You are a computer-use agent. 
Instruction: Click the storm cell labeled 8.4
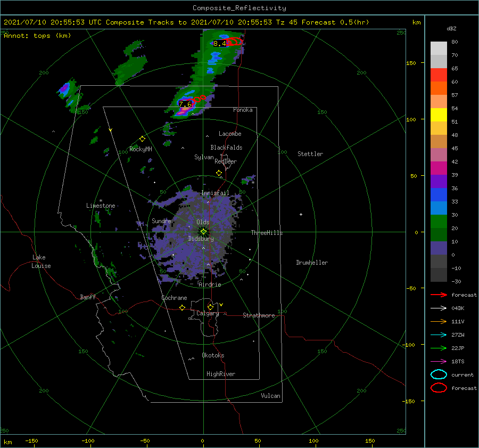(x=219, y=44)
